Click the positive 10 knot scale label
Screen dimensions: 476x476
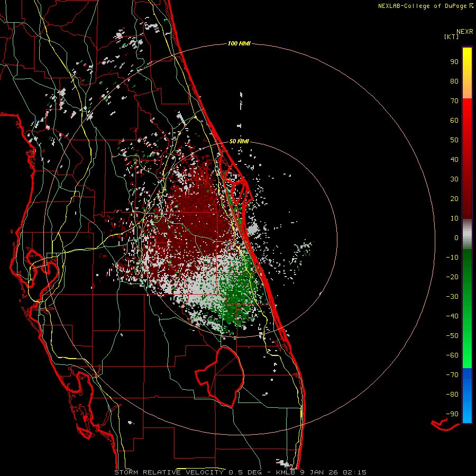pyautogui.click(x=454, y=218)
